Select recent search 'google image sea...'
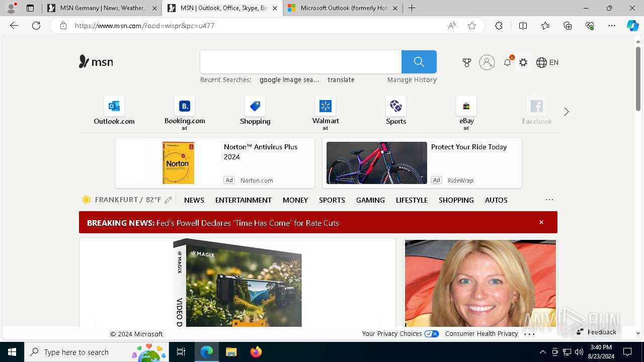Image resolution: width=644 pixels, height=362 pixels. coord(289,79)
